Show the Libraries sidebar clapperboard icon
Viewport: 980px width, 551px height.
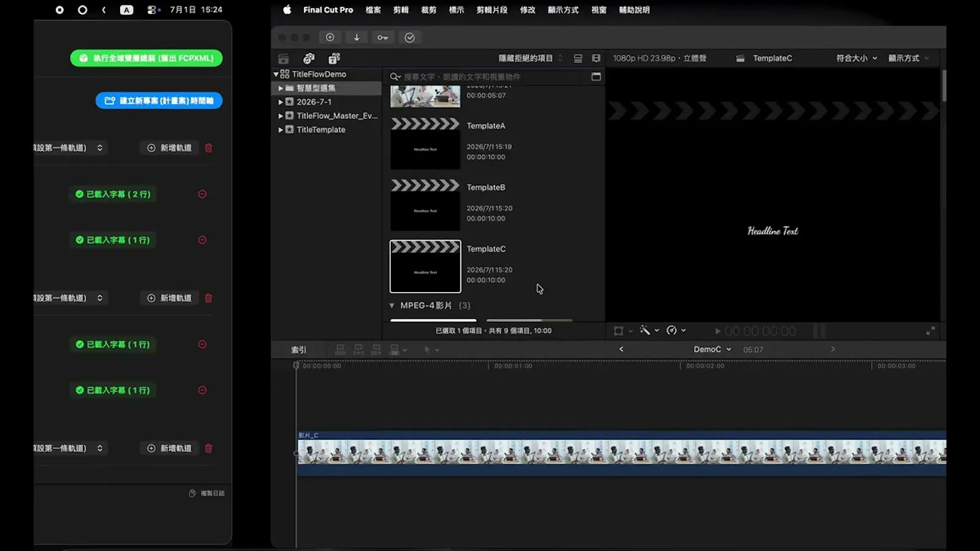[284, 58]
